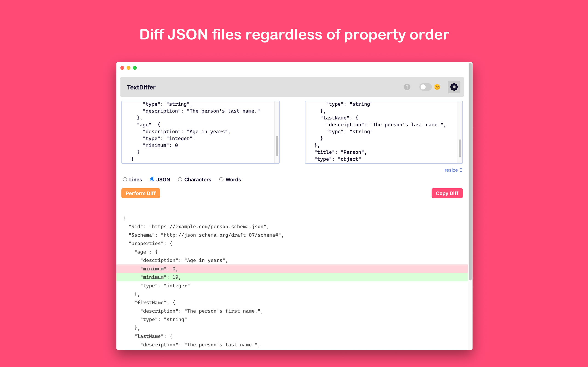Select the Characters diff mode
This screenshot has width=588, height=367.
[180, 179]
